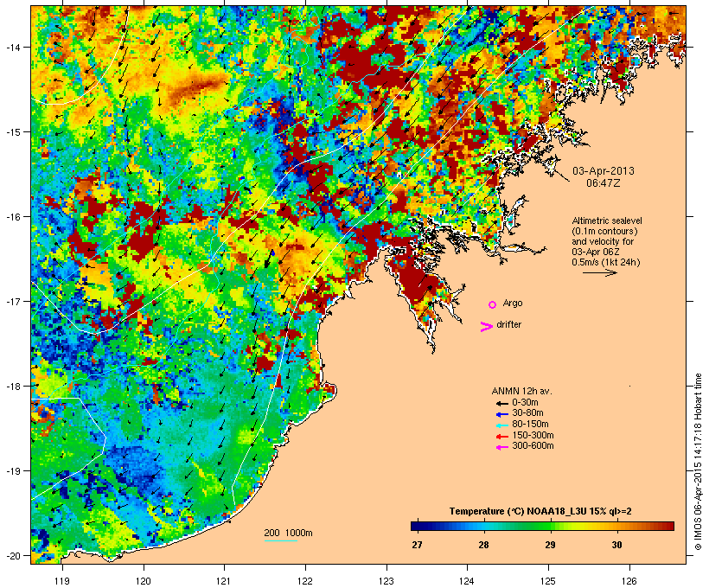The image size is (709, 588).
Task: Click the blue 30-80m legend arrow
Action: [x=501, y=414]
